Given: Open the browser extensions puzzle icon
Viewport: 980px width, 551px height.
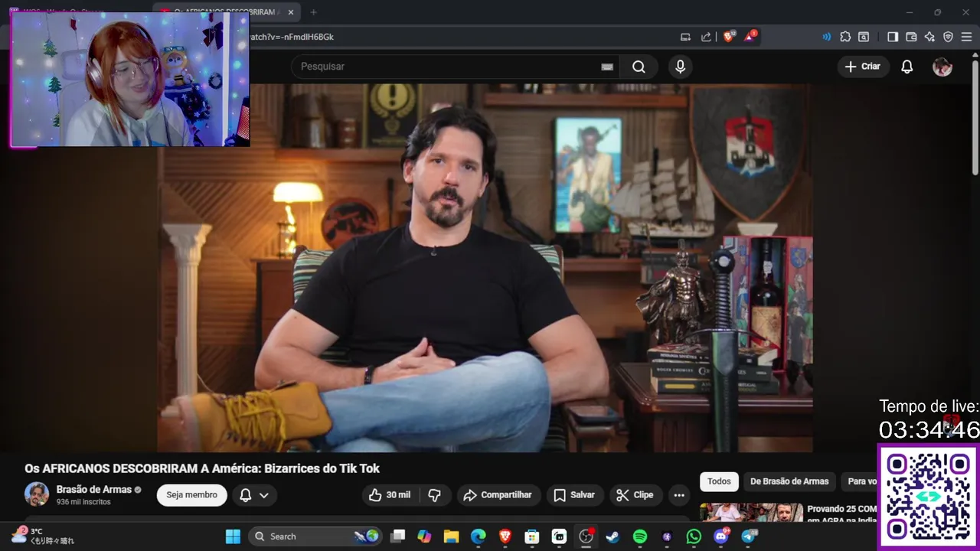Looking at the screenshot, I should tap(845, 37).
